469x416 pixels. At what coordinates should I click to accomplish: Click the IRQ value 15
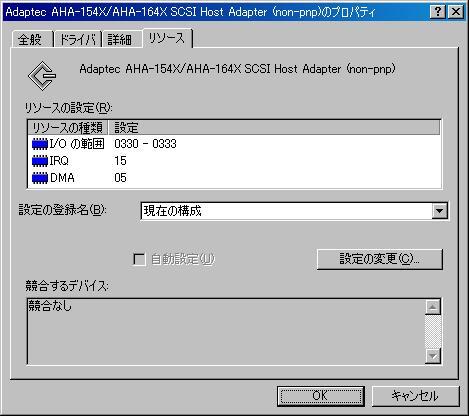(120, 161)
